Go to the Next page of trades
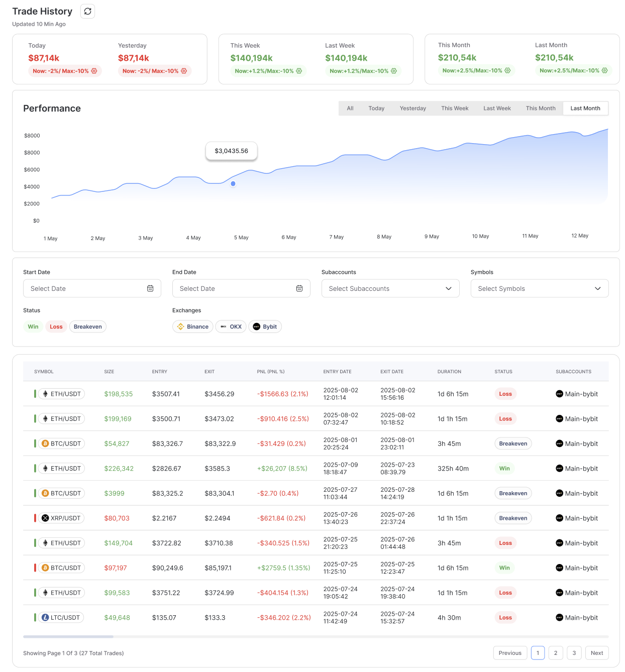Viewport: 625px width, 672px height. (x=597, y=653)
